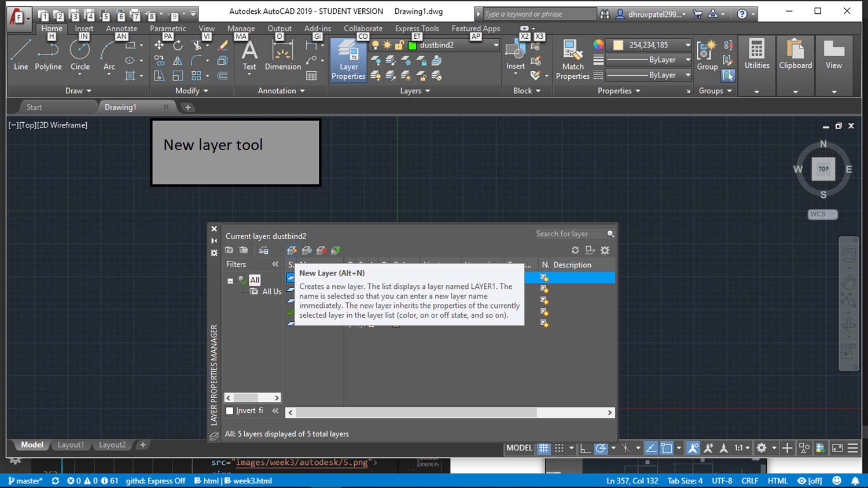Image resolution: width=868 pixels, height=488 pixels.
Task: Toggle Group Selection on/off button
Action: coord(728,75)
